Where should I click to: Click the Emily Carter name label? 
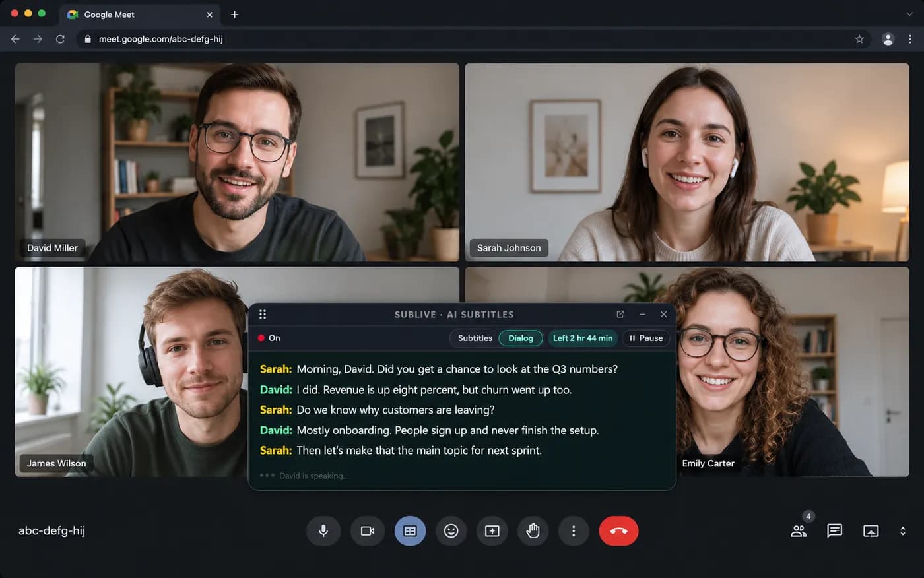(x=708, y=463)
